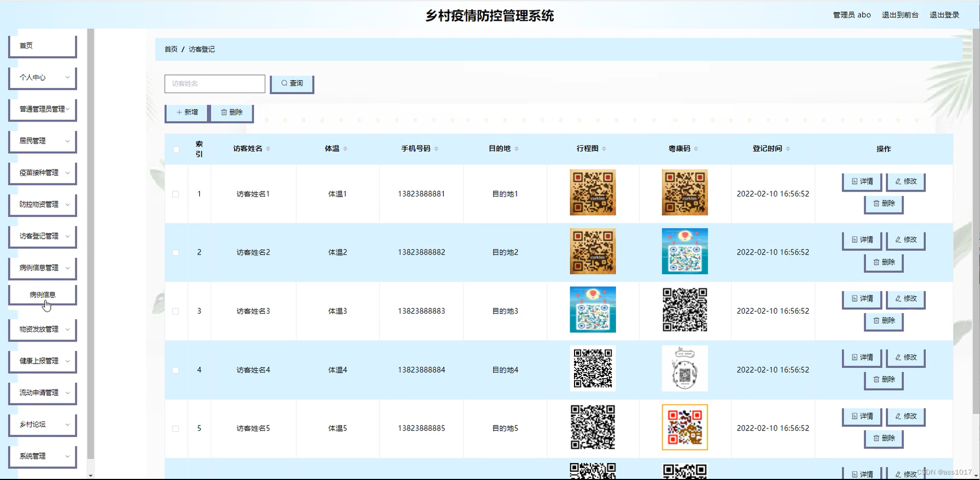The height and width of the screenshot is (480, 980).
Task: Open 粤康码 thumbnail for 访客姓名4
Action: click(685, 368)
